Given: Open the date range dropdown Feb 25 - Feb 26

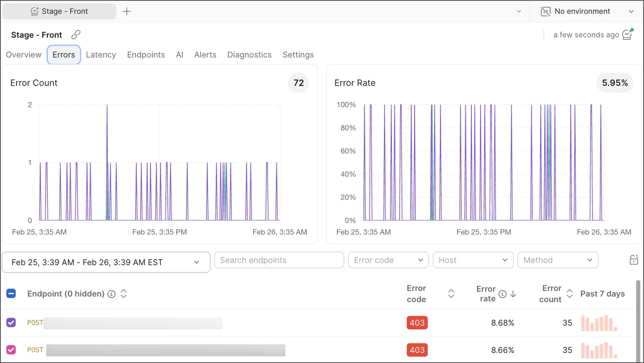Looking at the screenshot, I should click(106, 262).
